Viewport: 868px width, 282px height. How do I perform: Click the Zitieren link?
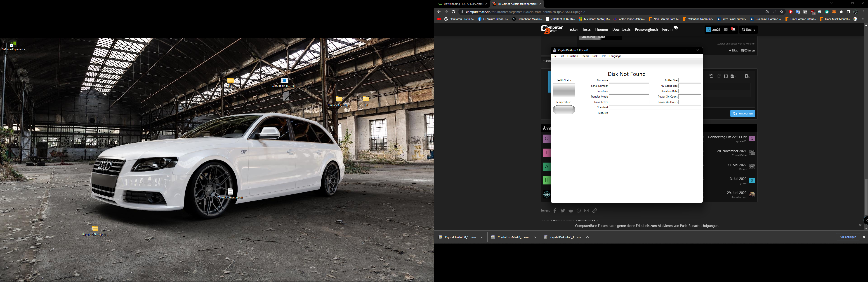748,51
